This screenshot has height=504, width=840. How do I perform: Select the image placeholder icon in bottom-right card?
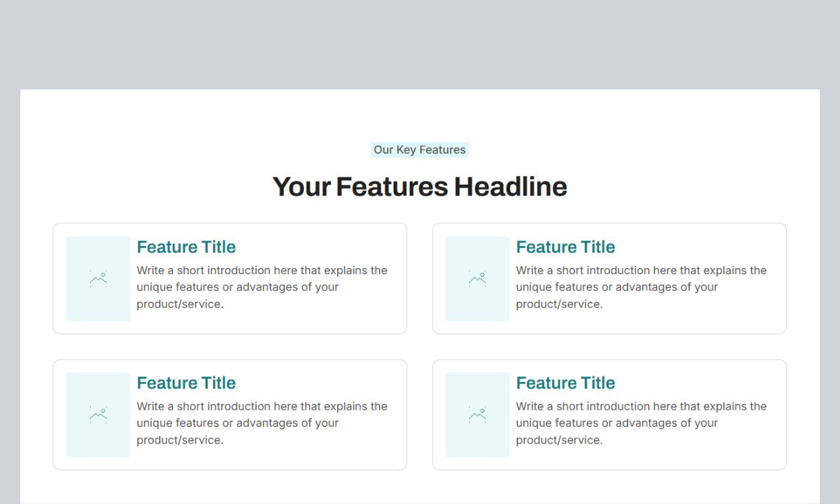(477, 415)
